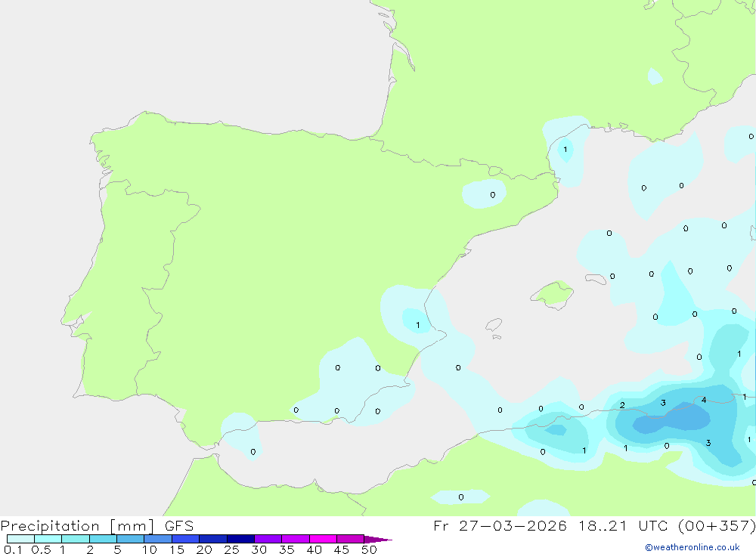Select the 10–15 mm legend color segment

point(158,539)
